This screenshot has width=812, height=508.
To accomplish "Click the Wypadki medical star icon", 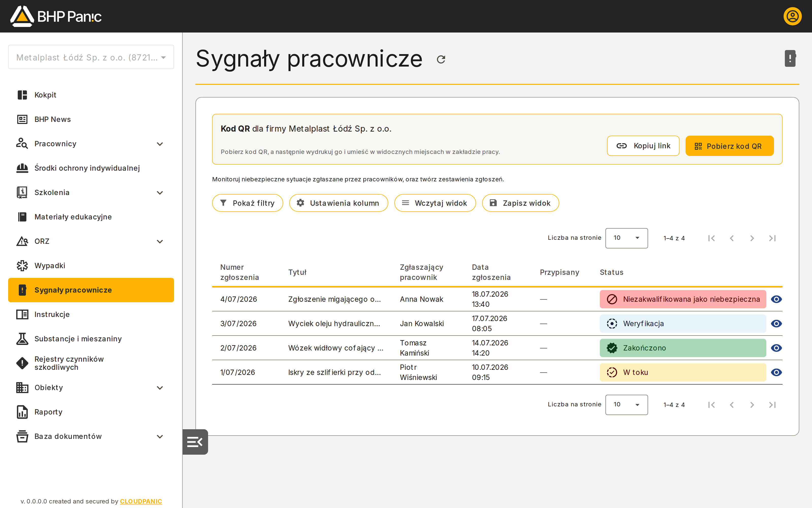I will (x=22, y=265).
